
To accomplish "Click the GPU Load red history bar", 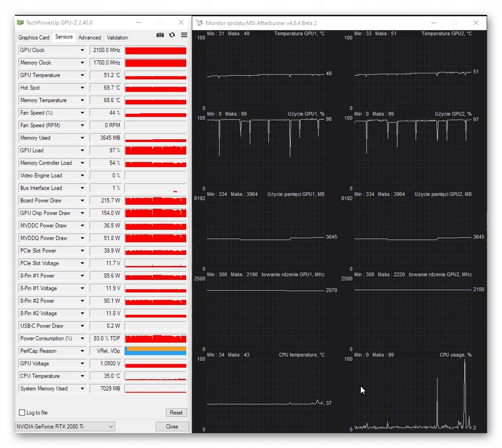I will point(155,150).
